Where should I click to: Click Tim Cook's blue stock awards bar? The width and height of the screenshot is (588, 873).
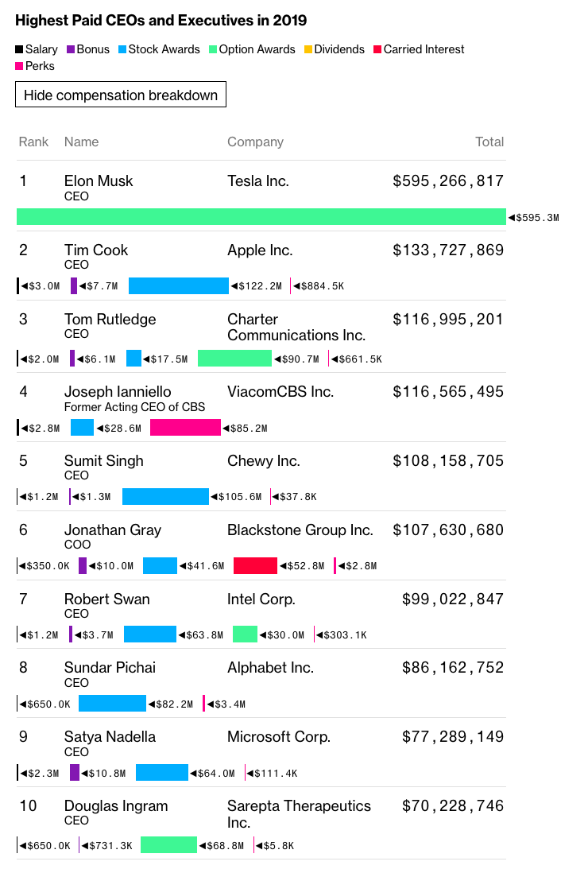point(179,285)
